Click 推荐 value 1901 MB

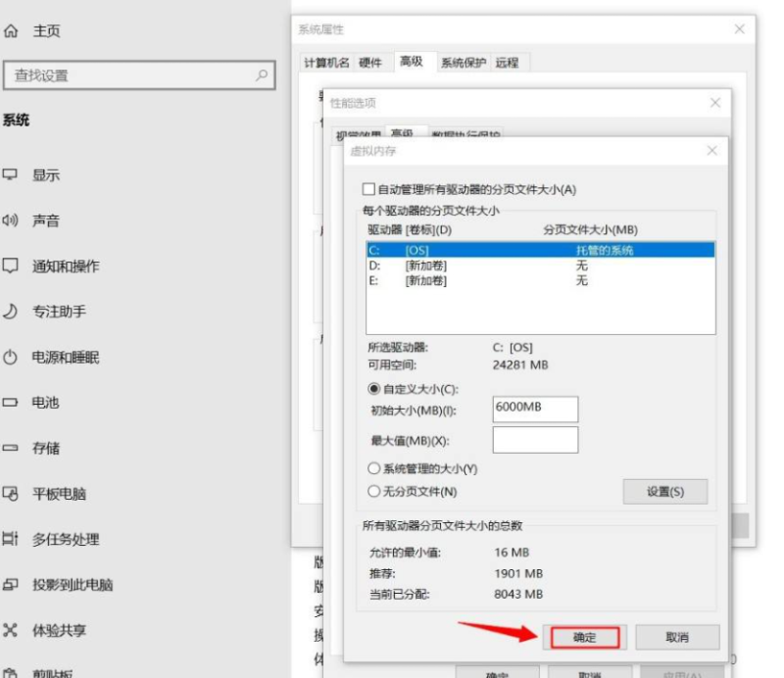point(518,573)
